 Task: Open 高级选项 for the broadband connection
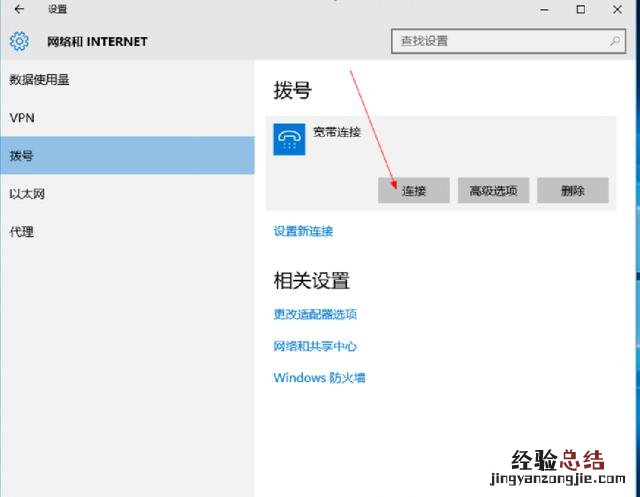coord(493,191)
